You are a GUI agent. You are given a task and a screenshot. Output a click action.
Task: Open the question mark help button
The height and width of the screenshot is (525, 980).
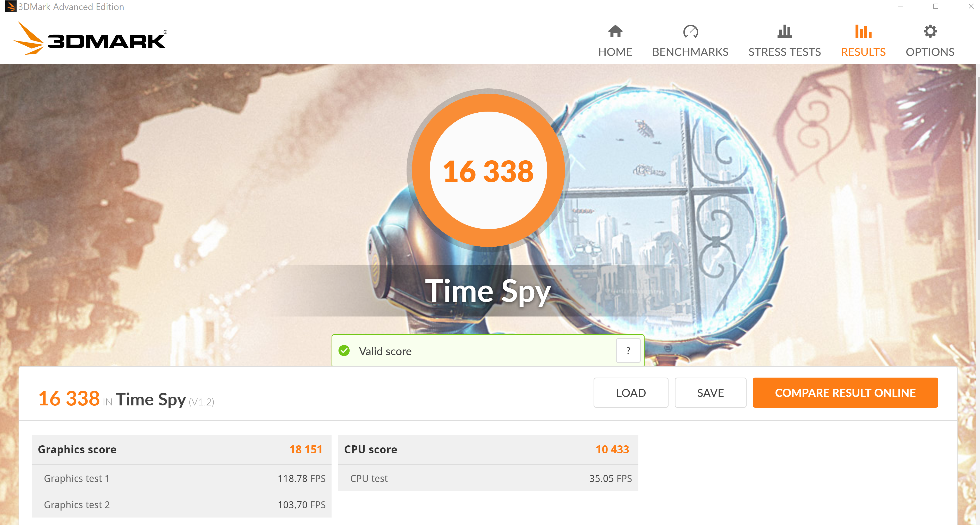click(x=628, y=350)
